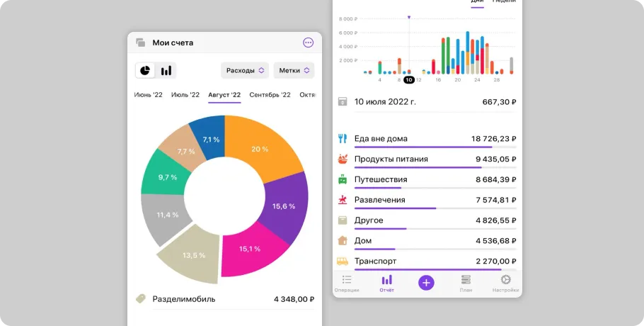The image size is (644, 326).
Task: Open the Расходы dropdown
Action: [x=244, y=70]
